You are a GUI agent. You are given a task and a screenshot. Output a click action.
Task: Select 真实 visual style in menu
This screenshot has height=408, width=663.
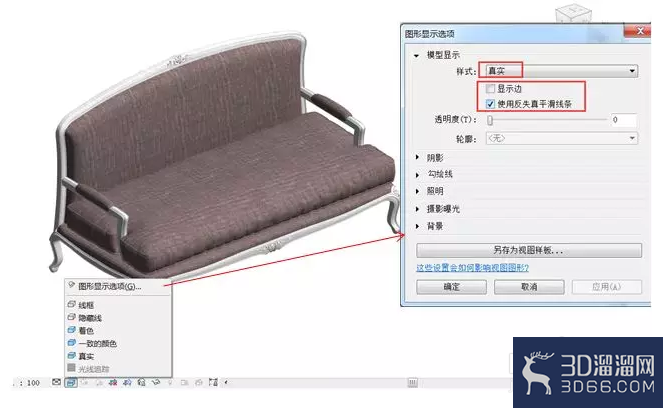coord(86,356)
